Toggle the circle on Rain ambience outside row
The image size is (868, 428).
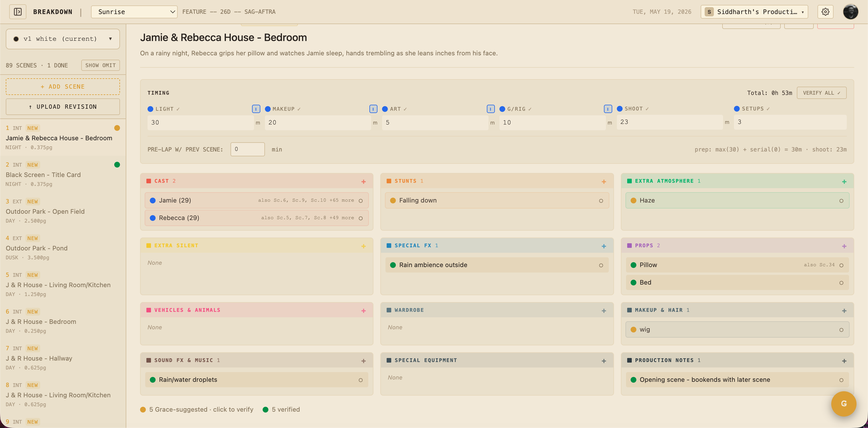[600, 265]
